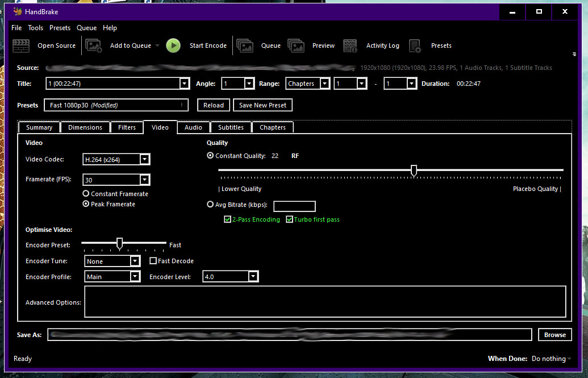Image resolution: width=588 pixels, height=378 pixels.
Task: Open the Encoder Tune dropdown
Action: [135, 261]
